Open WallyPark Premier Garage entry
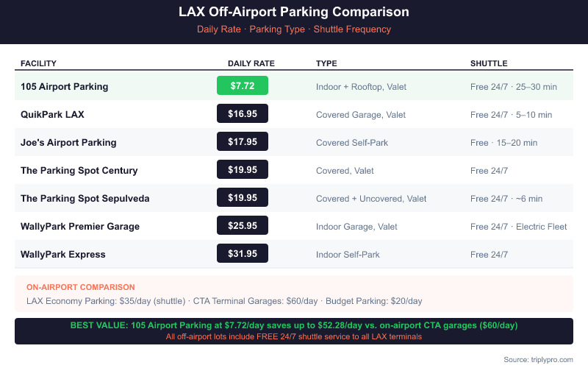Image resolution: width=588 pixels, height=368 pixels. [80, 226]
